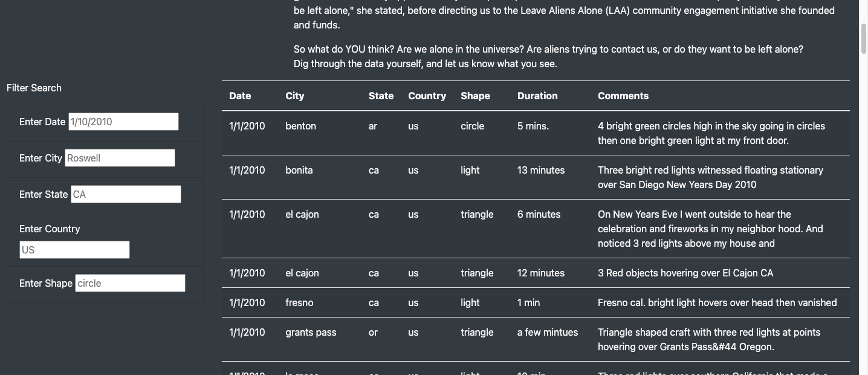The image size is (868, 375).
Task: Click the Country column header
Action: (x=427, y=96)
